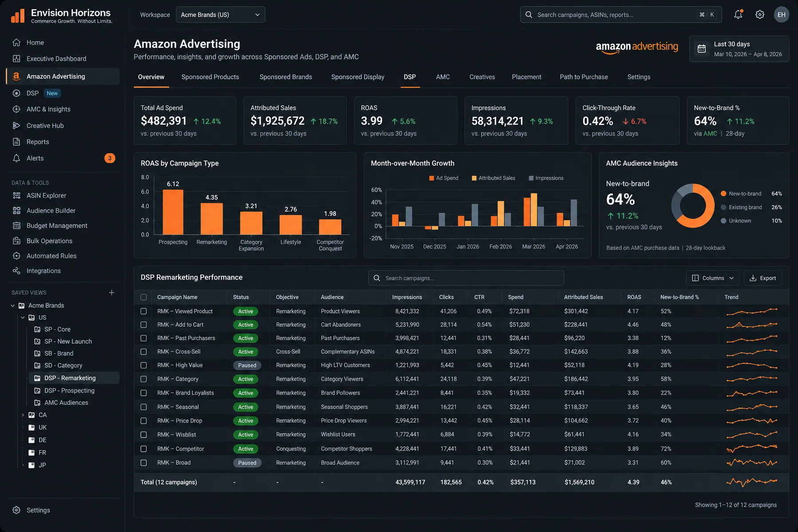Check the RMK – Add to Cart row checkbox
Screen dimensions: 798x532
coord(144,325)
